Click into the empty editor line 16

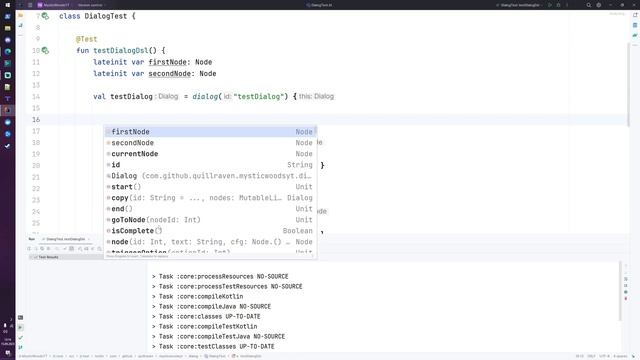[327, 120]
